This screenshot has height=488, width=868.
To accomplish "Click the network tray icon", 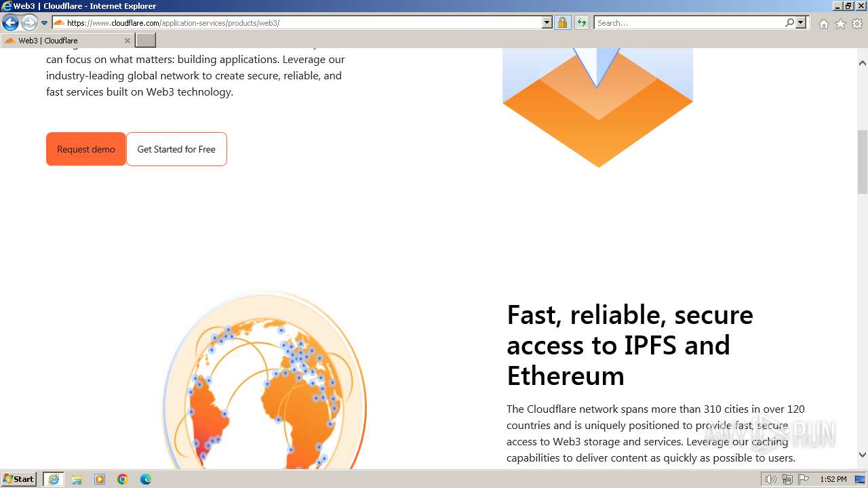I will click(787, 480).
